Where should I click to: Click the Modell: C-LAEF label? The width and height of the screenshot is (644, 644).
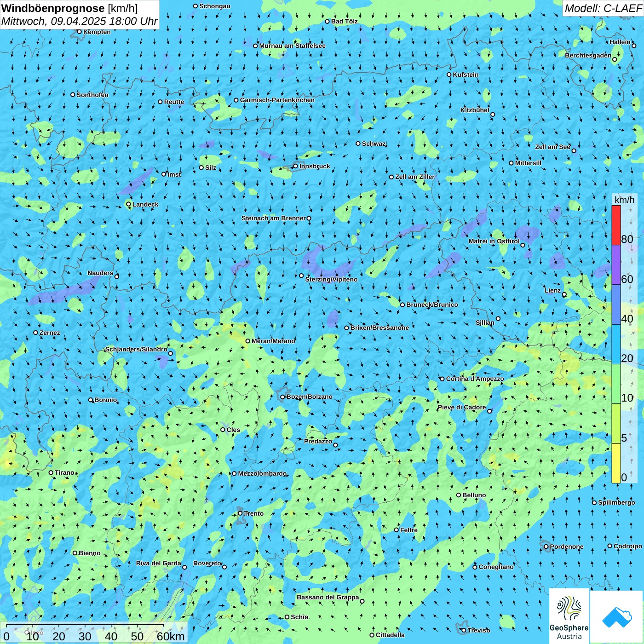pos(603,8)
